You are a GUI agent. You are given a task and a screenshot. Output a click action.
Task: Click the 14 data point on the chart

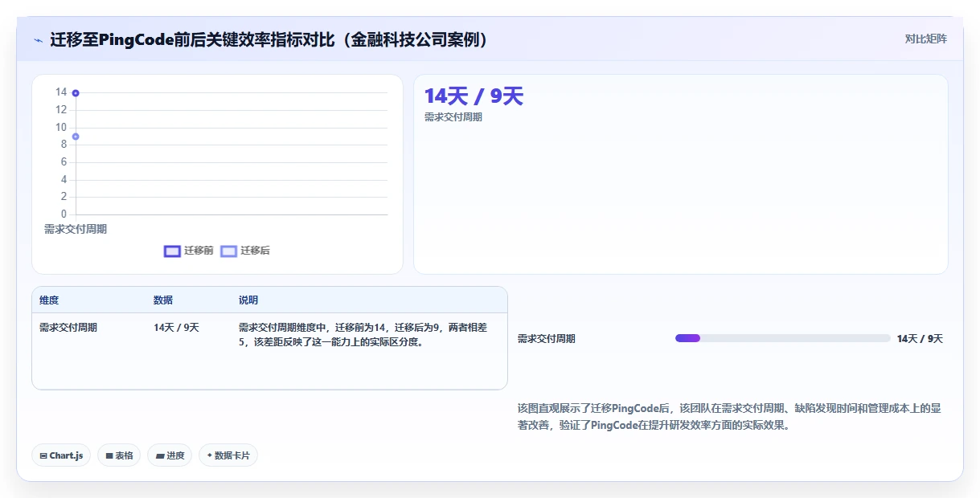pos(76,93)
